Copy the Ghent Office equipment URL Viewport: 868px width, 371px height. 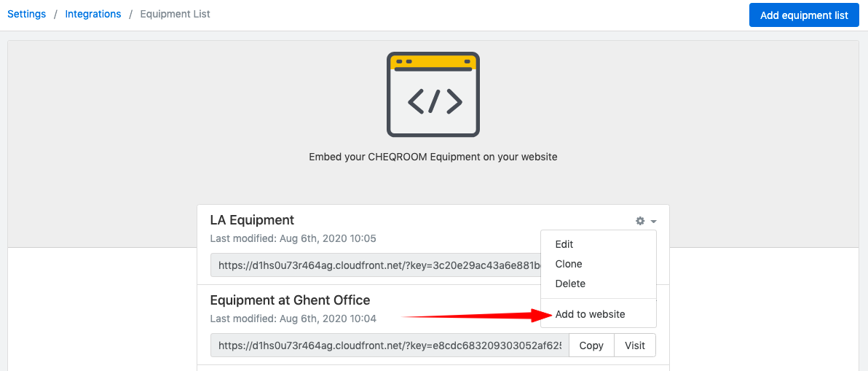(x=591, y=345)
